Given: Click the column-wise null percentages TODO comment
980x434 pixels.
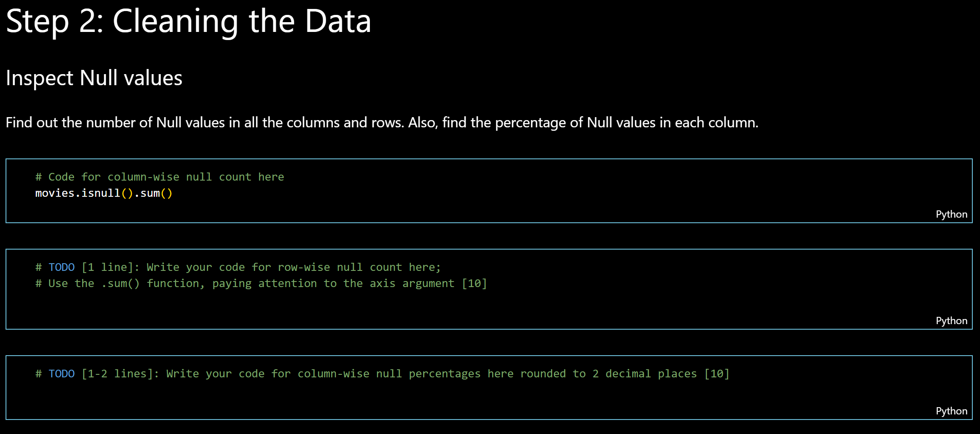Looking at the screenshot, I should tap(382, 374).
